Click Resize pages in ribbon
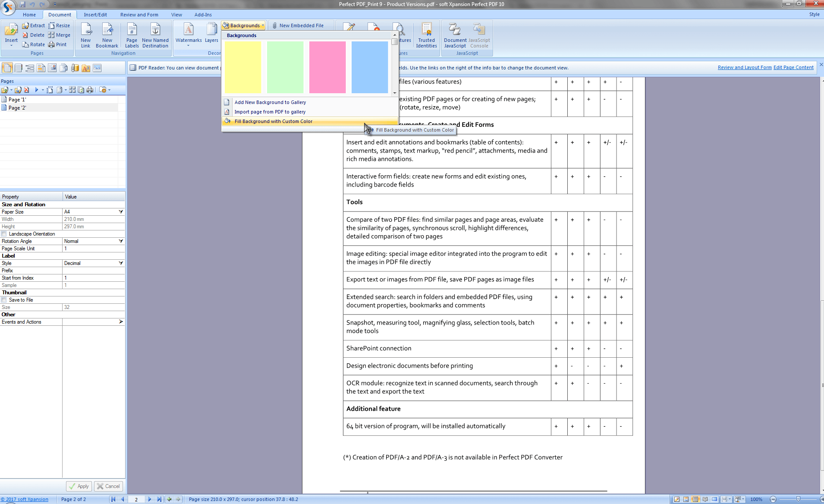This screenshot has width=824, height=504. (59, 25)
